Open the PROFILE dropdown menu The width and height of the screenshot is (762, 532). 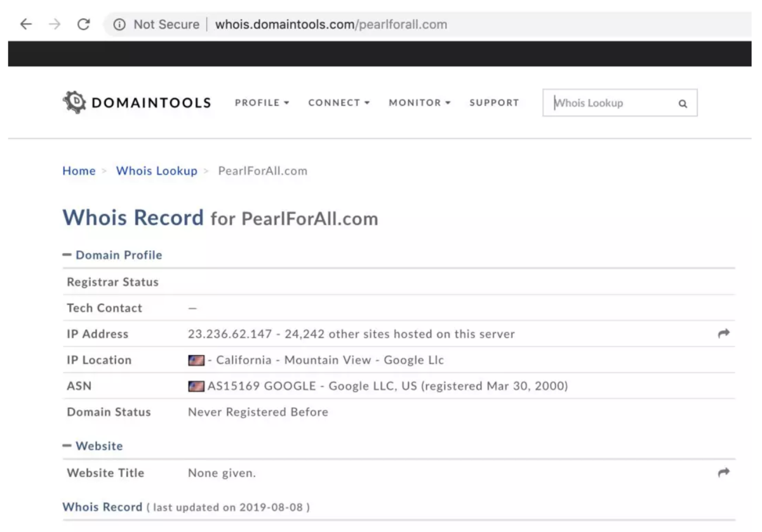(262, 103)
